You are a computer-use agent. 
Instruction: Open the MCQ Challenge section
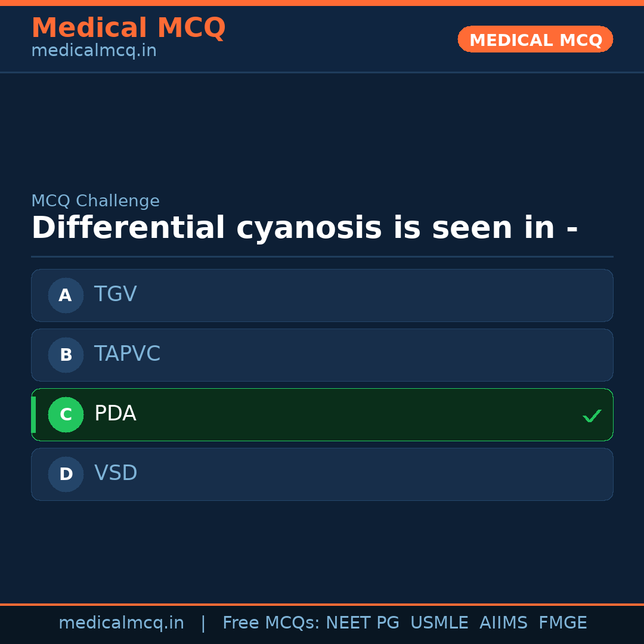pos(95,201)
